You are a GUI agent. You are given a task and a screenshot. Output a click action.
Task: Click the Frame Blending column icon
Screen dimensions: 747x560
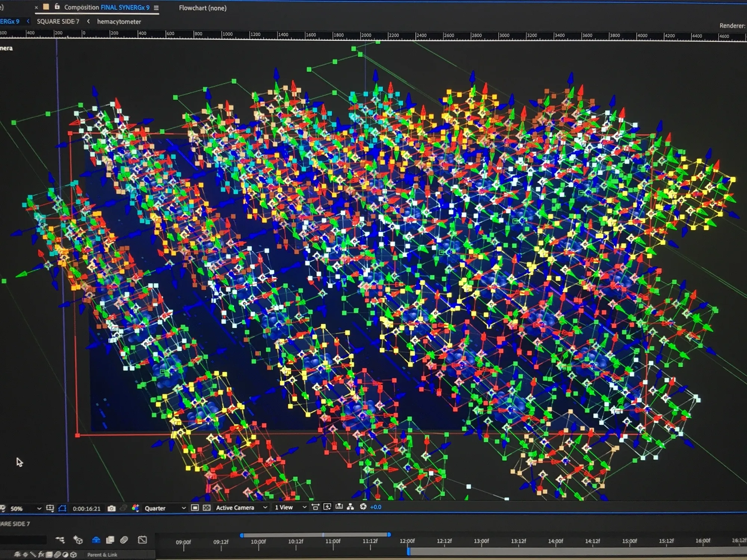pos(49,555)
